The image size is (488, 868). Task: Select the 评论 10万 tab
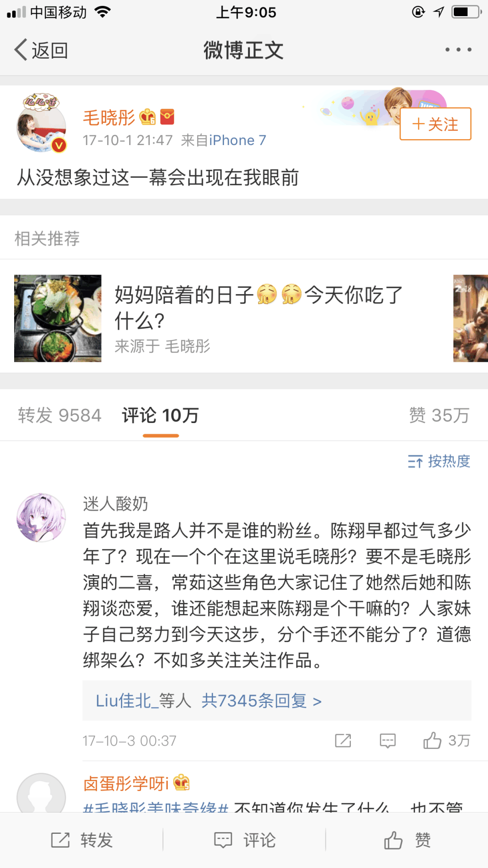tap(161, 415)
